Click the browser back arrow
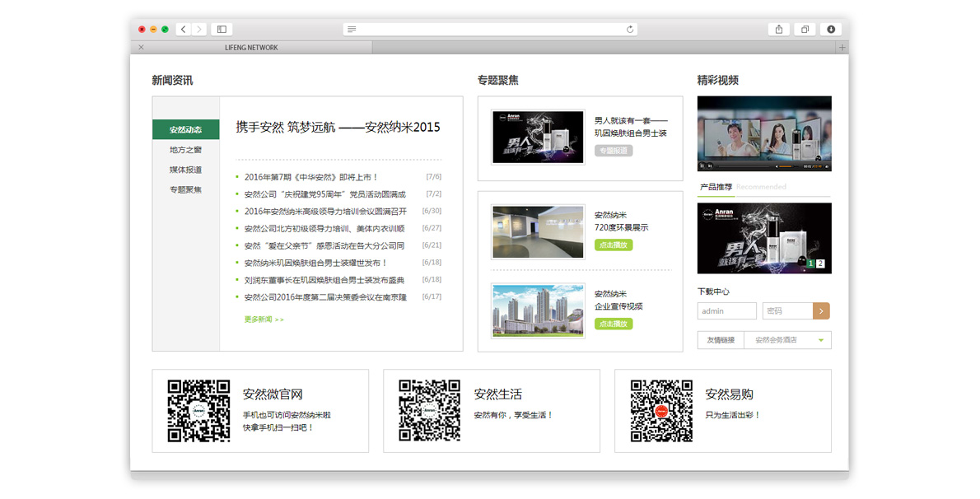 click(x=184, y=30)
